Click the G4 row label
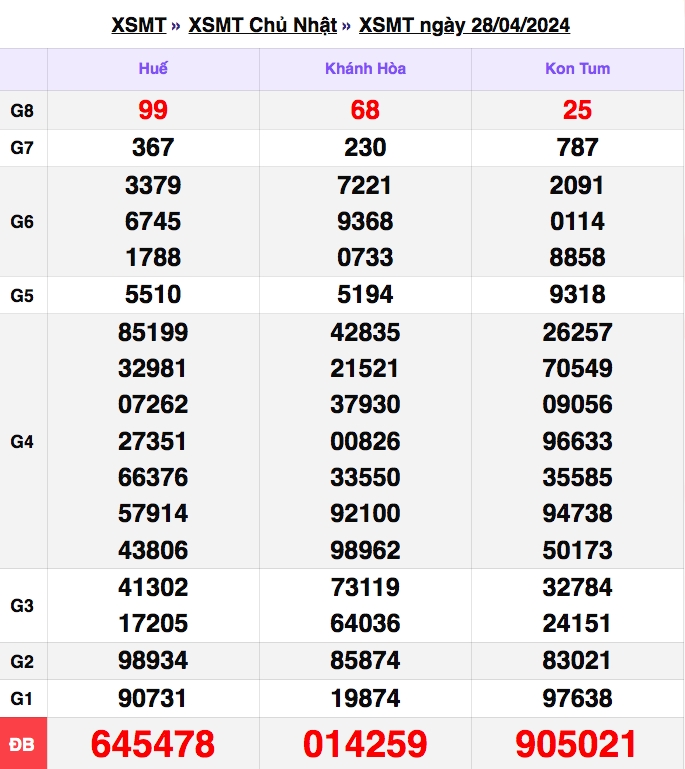The width and height of the screenshot is (685, 769). click(x=22, y=442)
